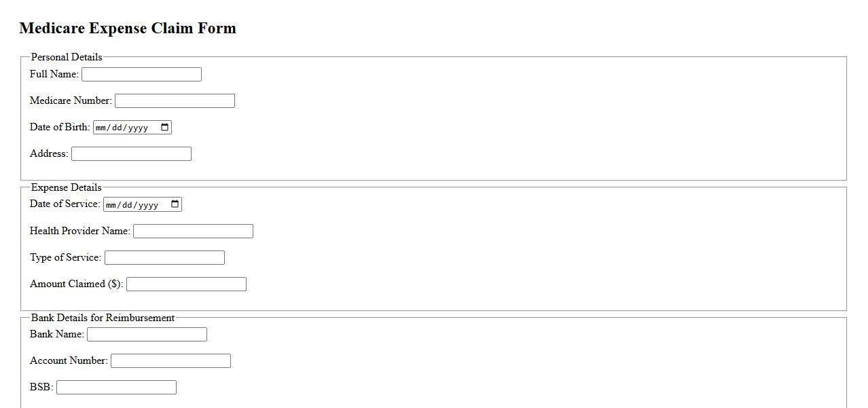Select the month segment in Date of Birth
The height and width of the screenshot is (408, 868).
pos(101,128)
